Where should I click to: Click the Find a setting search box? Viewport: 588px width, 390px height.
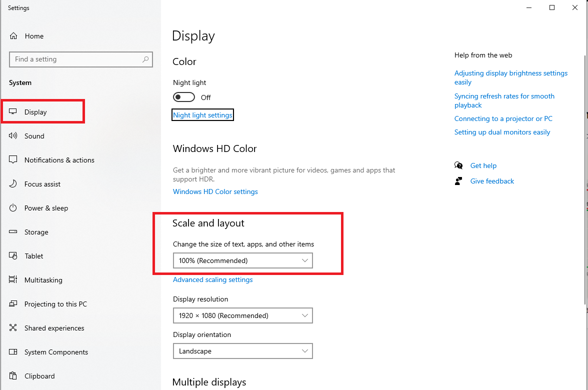pyautogui.click(x=75, y=59)
